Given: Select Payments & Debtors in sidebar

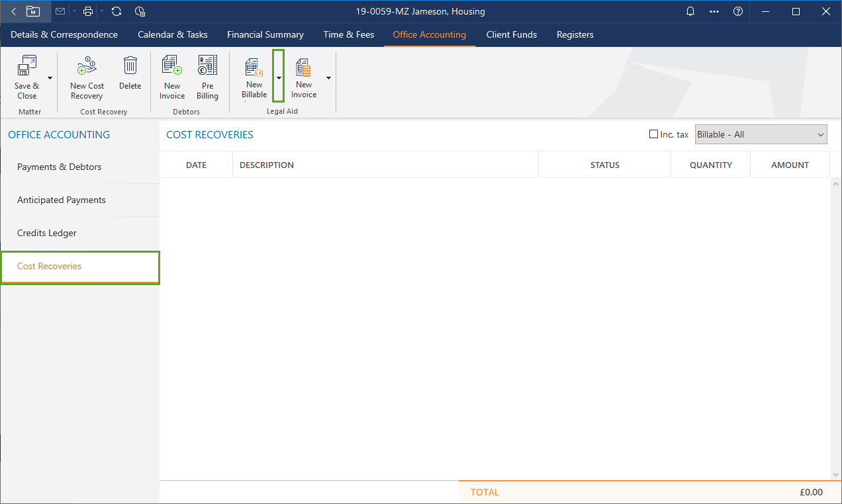Looking at the screenshot, I should (x=60, y=167).
